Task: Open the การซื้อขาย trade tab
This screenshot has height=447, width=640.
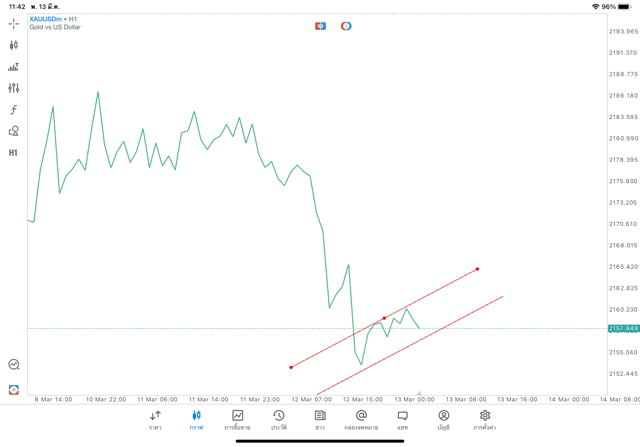Action: click(237, 420)
